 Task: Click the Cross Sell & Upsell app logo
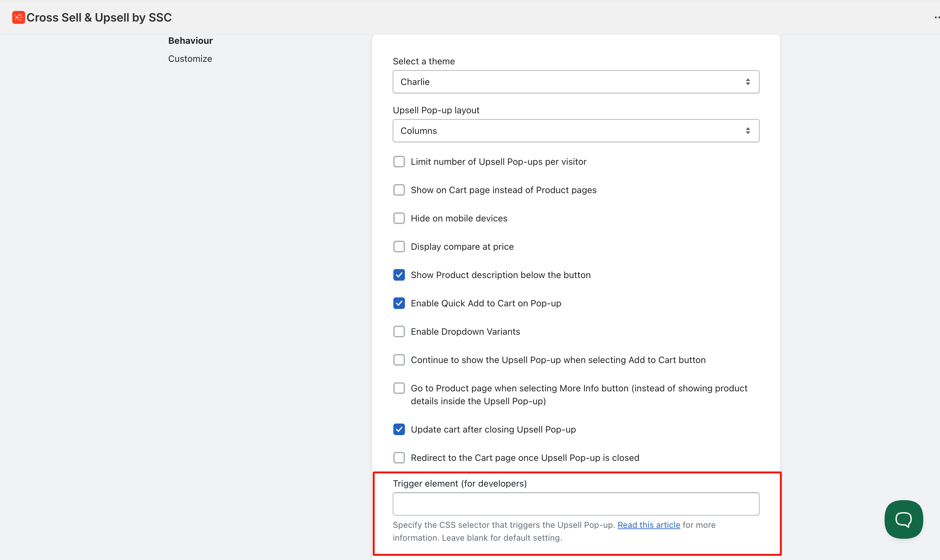(x=18, y=17)
